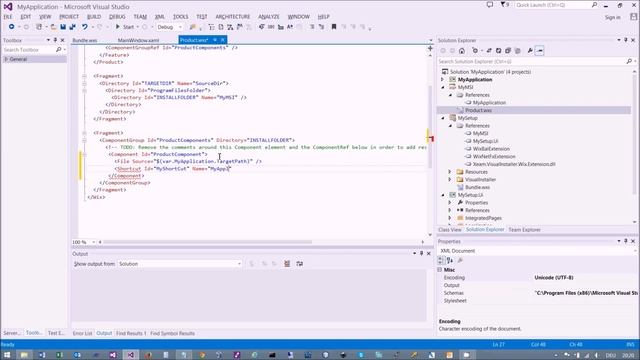
Task: Expand the MyApplication project node
Action: (442, 80)
